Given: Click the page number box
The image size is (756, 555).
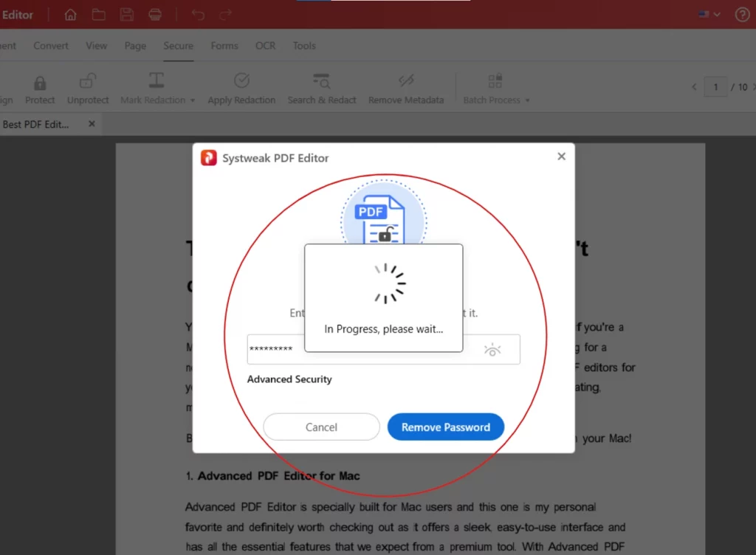Looking at the screenshot, I should coord(715,87).
